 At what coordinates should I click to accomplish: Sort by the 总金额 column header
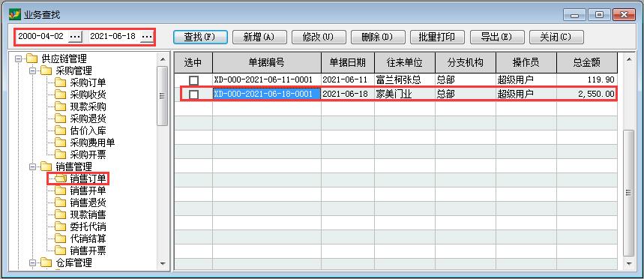(587, 62)
